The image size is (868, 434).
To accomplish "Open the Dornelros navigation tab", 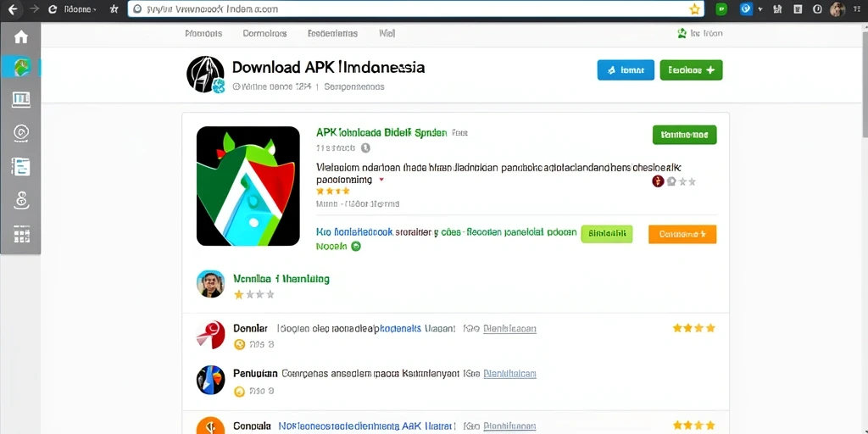I will tap(264, 33).
